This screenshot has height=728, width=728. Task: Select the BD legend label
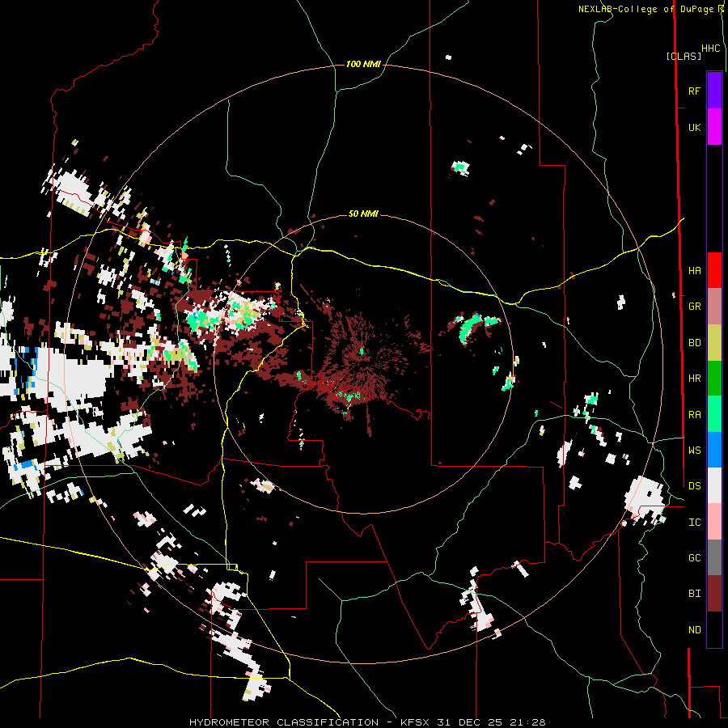(694, 343)
